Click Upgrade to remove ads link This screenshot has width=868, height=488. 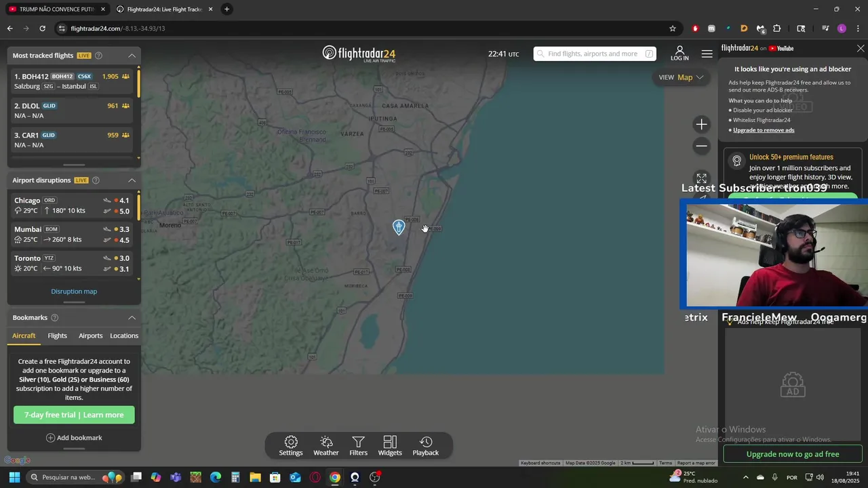pyautogui.click(x=764, y=130)
